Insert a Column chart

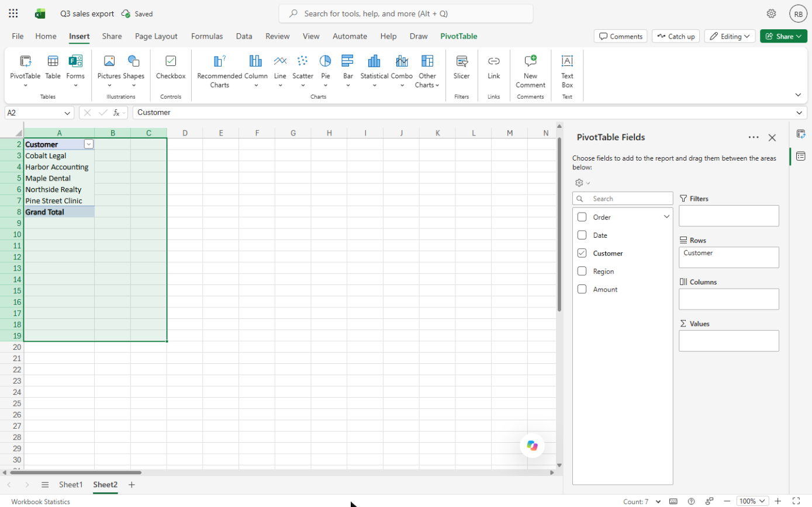pyautogui.click(x=255, y=70)
